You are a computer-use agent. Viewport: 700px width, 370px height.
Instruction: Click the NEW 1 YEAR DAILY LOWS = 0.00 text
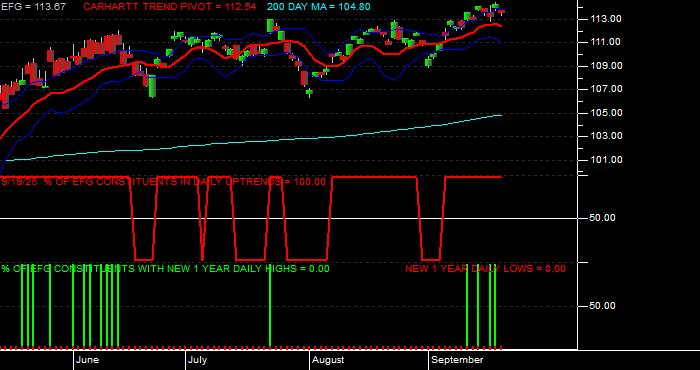coord(485,269)
